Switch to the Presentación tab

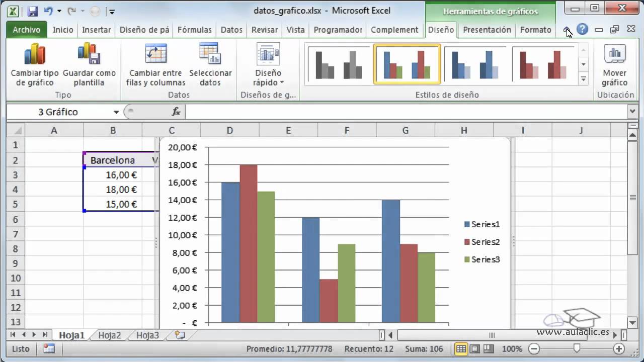point(486,30)
